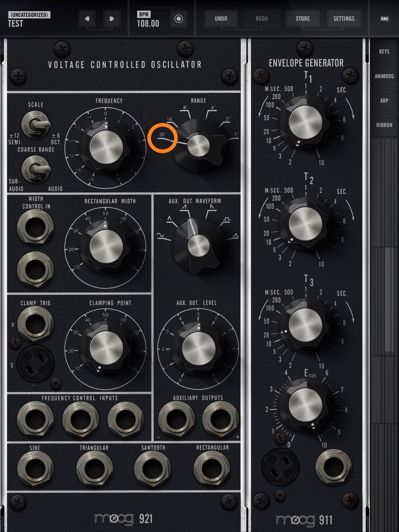
Task: Select the Sine output jack
Action: click(x=35, y=469)
